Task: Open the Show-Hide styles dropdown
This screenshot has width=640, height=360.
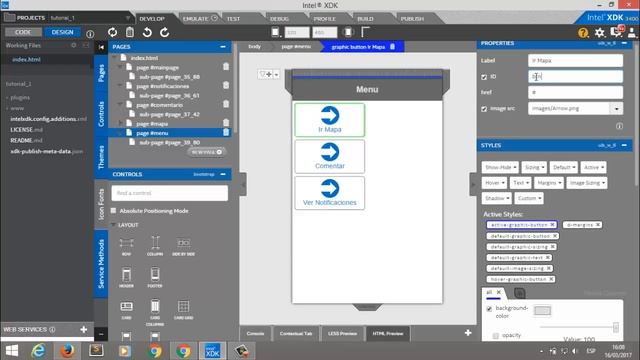Action: (x=500, y=167)
